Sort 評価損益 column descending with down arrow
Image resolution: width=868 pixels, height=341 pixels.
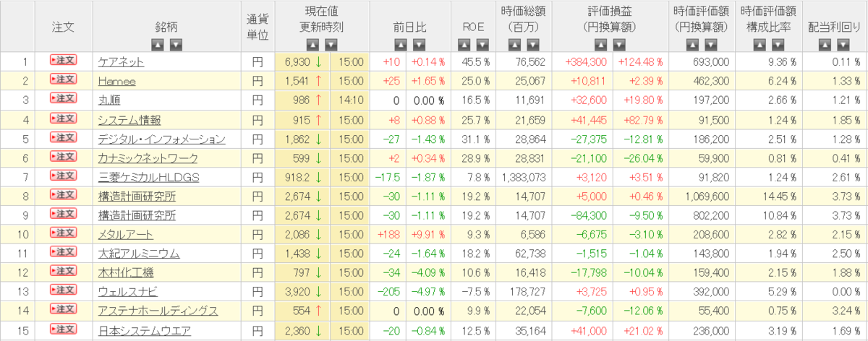coord(619,45)
